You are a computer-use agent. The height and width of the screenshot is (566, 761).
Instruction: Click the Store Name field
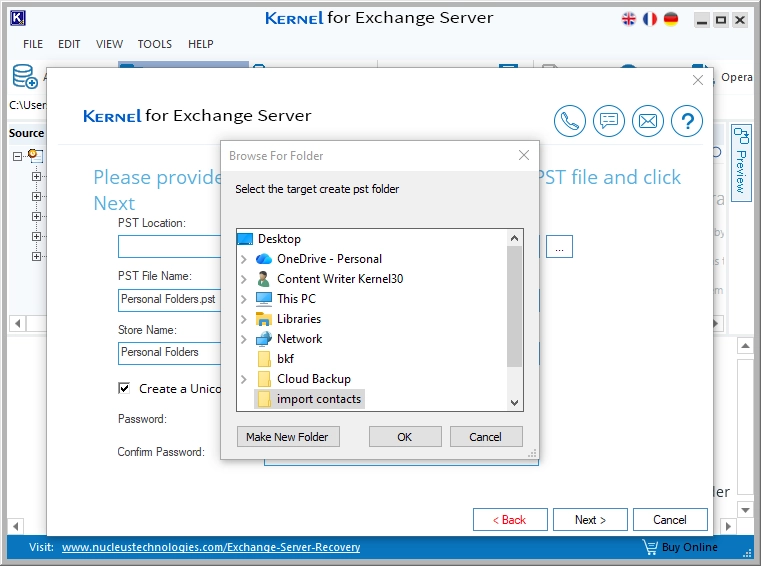[x=169, y=352]
